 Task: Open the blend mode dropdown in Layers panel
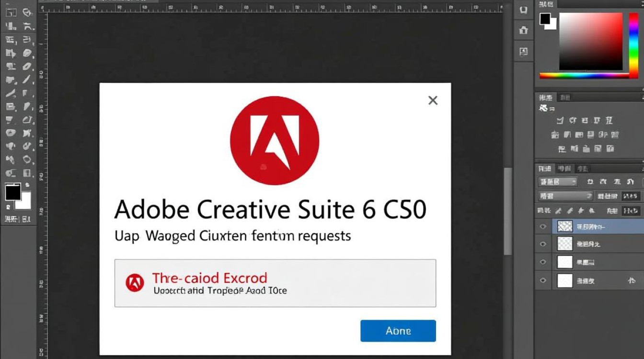566,196
